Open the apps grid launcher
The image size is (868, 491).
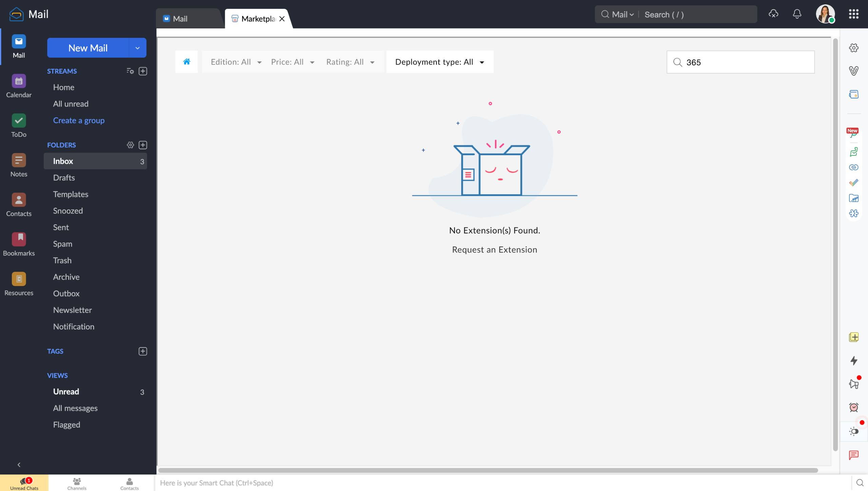pos(853,14)
